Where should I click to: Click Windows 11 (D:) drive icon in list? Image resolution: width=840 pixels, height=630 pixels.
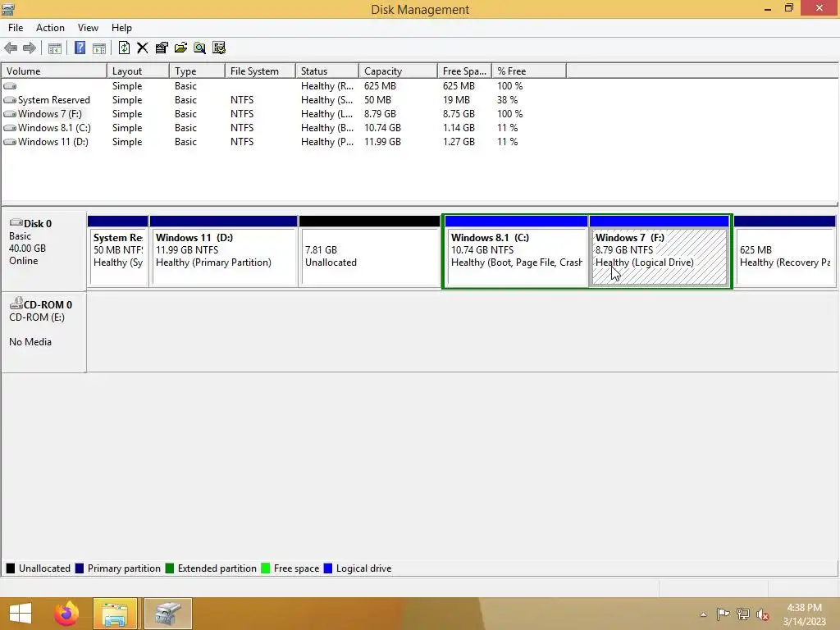coord(10,141)
